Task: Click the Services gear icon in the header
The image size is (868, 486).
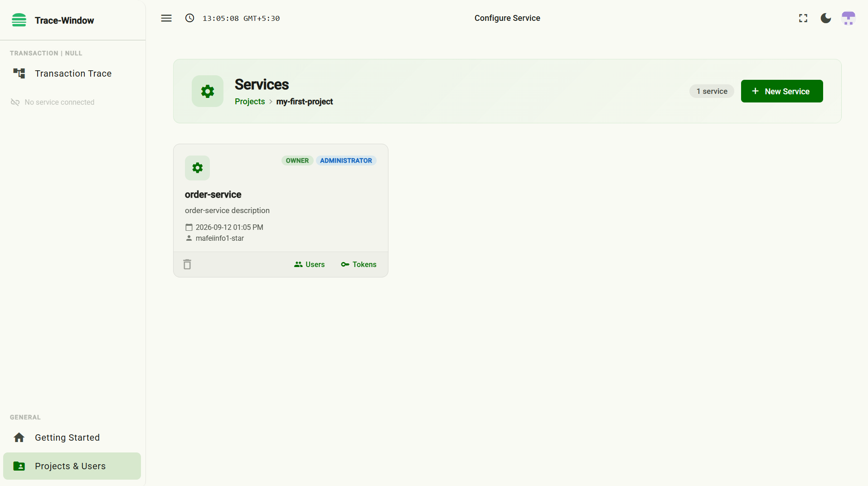Action: click(x=208, y=91)
